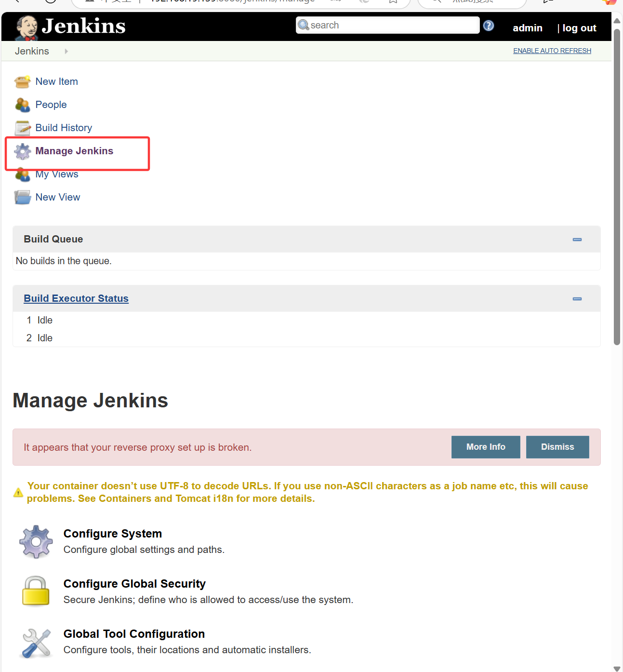Click the scrollbar down arrow

click(617, 668)
